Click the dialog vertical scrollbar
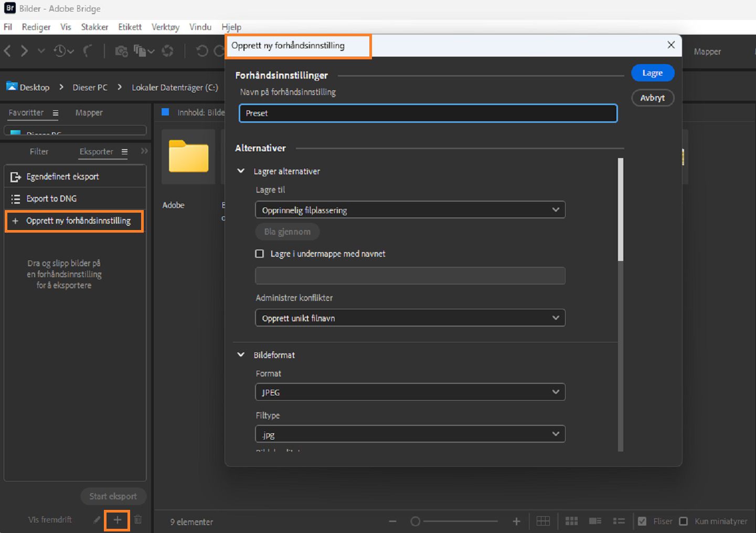 (x=621, y=210)
